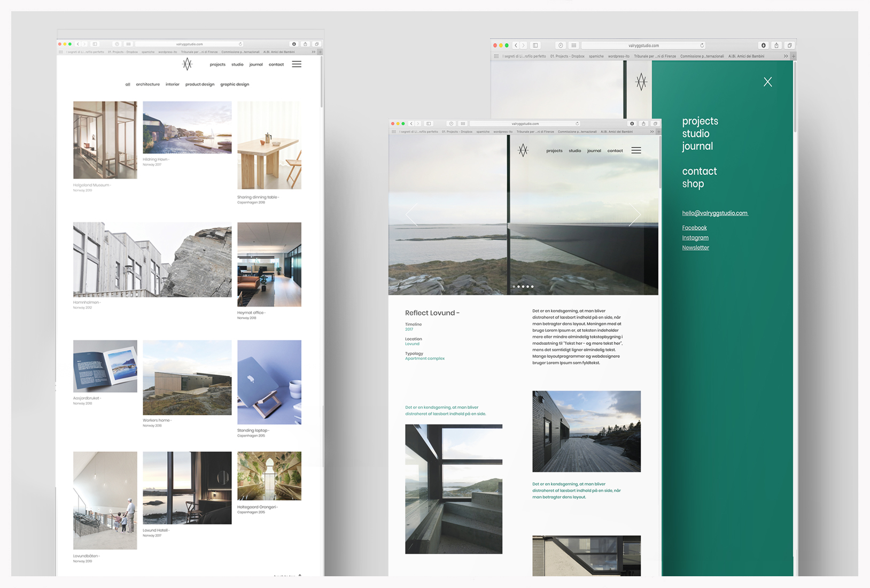Open 'contact' nav in left window

pos(276,65)
